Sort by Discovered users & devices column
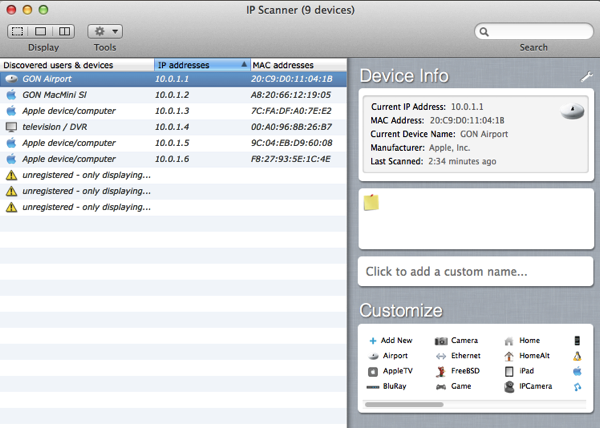The image size is (600, 428). pos(77,65)
